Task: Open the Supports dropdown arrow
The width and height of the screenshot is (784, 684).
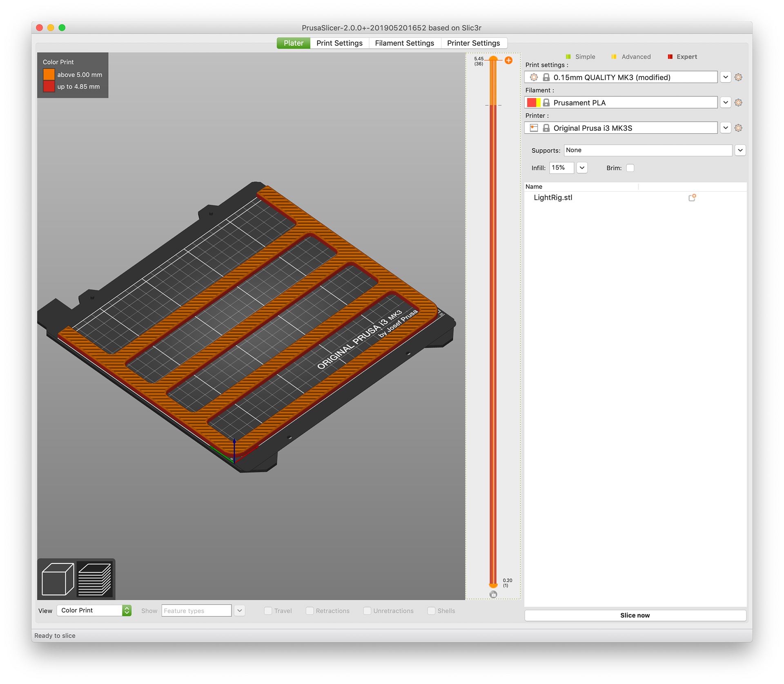Action: (x=740, y=150)
